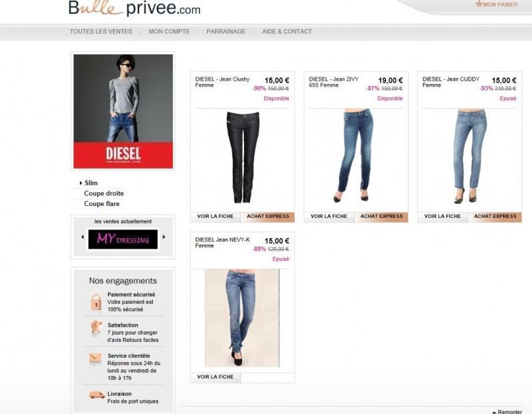Expand the Slim category arrow
This screenshot has width=532, height=414.
click(81, 183)
